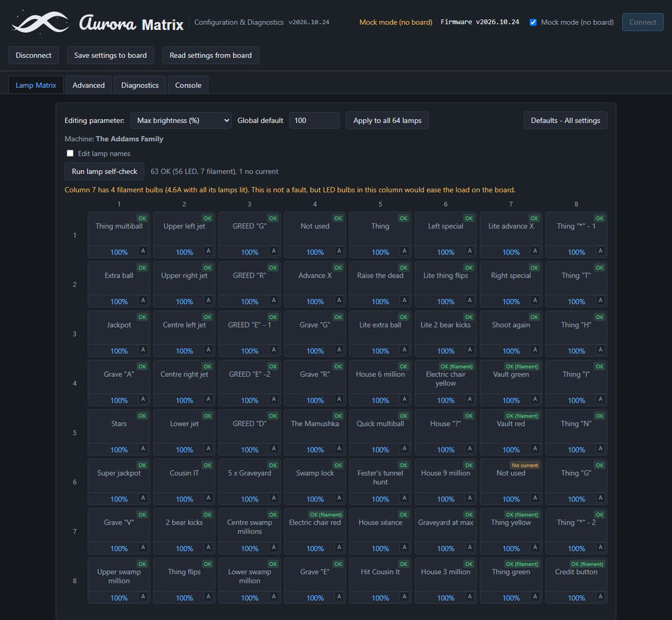
Task: Click Apply to all 64 lamps
Action: pos(387,120)
